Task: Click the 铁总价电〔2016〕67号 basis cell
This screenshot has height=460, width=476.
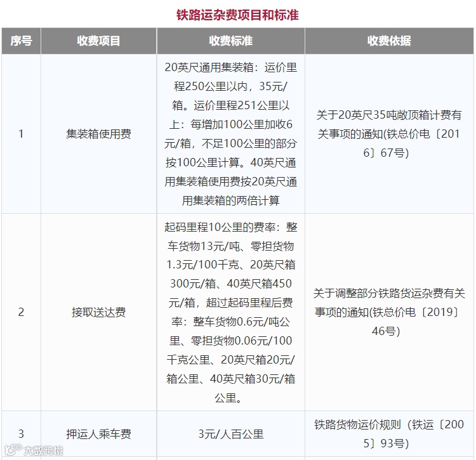Action: (389, 134)
